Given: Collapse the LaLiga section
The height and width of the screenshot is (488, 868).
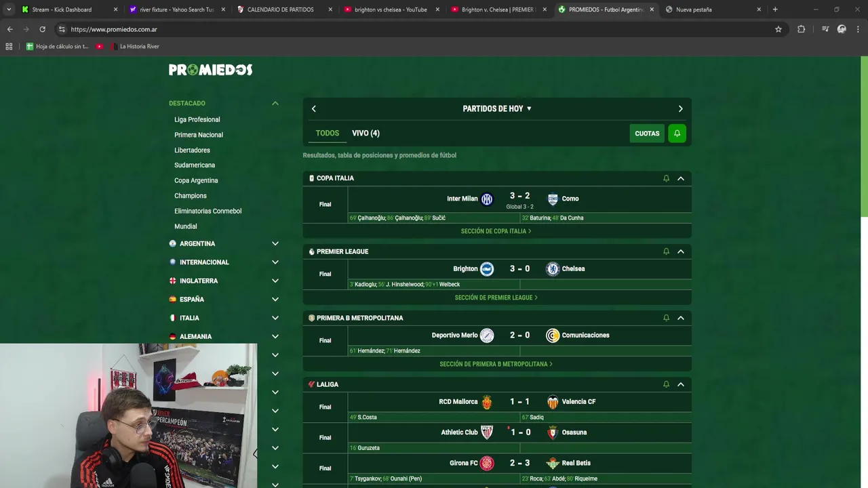Looking at the screenshot, I should coord(681,384).
